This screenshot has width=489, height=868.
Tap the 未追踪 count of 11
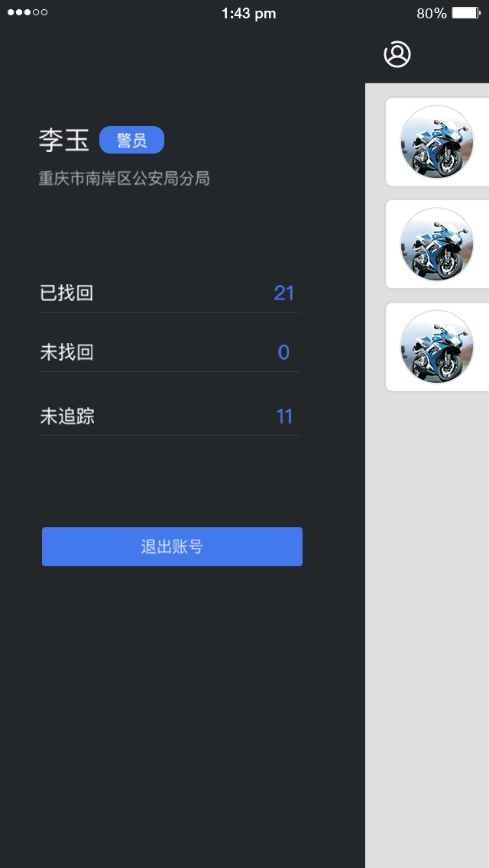[284, 416]
